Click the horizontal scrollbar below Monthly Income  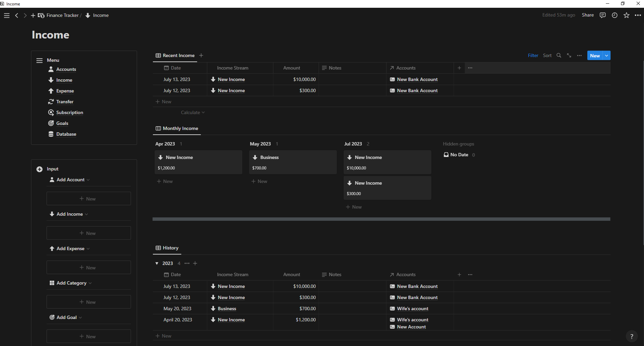tap(381, 219)
